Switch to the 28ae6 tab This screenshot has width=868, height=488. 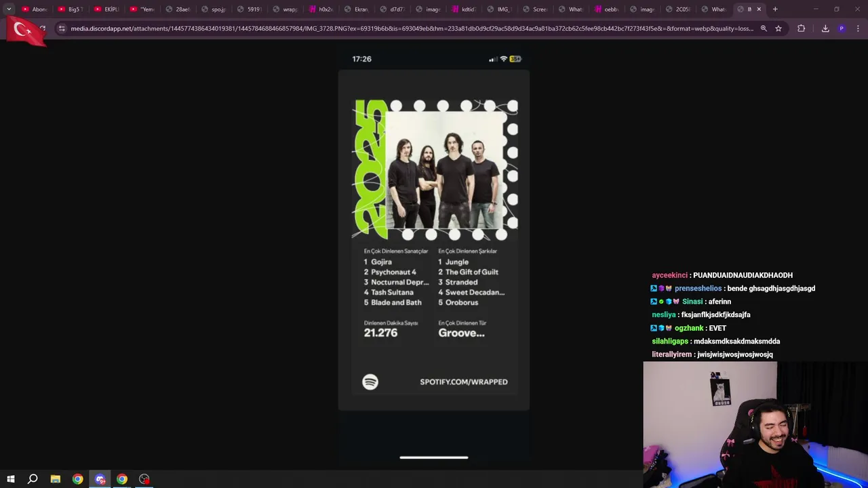[178, 9]
